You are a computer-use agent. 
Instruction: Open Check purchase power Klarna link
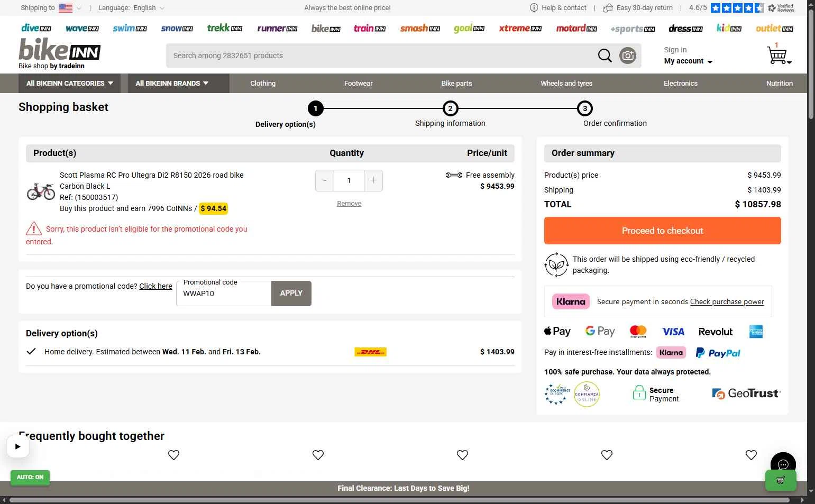coord(727,301)
